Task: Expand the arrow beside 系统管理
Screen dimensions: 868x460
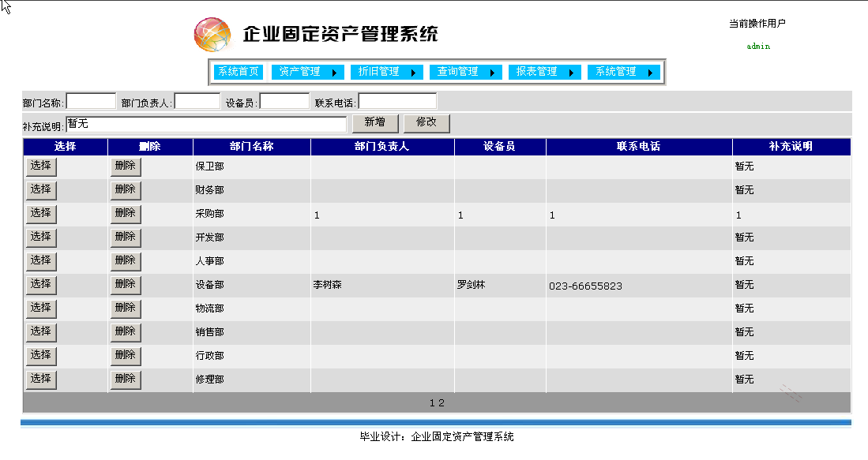Action: point(651,73)
